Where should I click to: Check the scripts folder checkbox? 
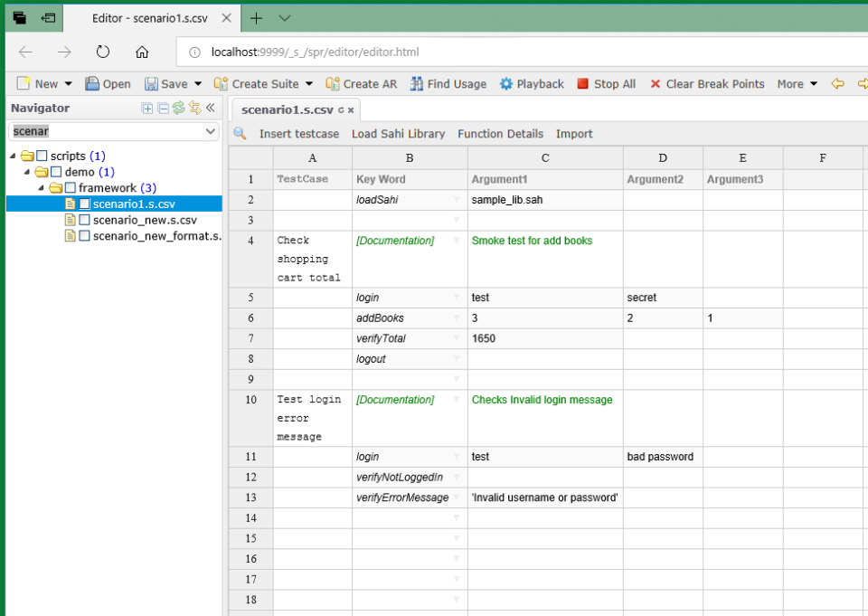click(42, 156)
